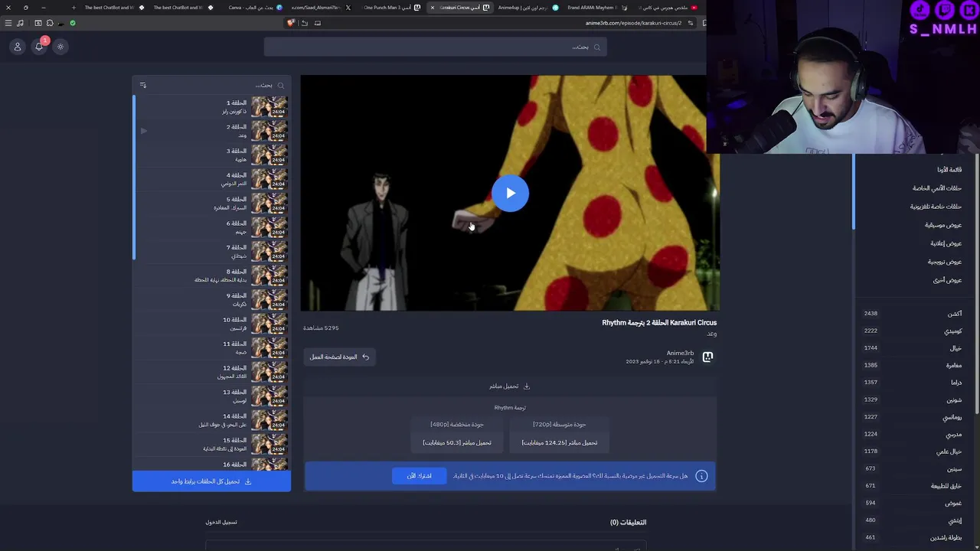
Task: Open the promotional videos sidebar menu item
Action: (x=945, y=262)
